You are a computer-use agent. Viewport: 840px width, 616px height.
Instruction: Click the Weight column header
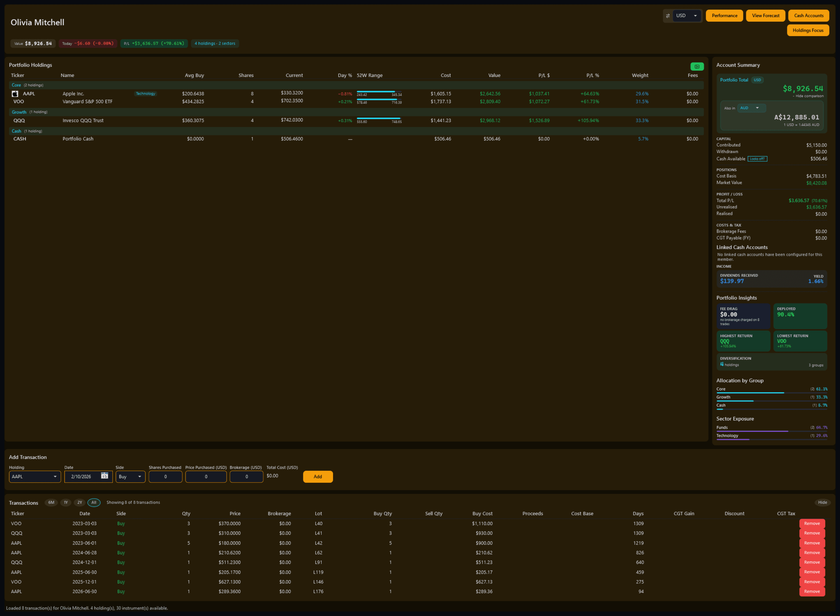[640, 75]
